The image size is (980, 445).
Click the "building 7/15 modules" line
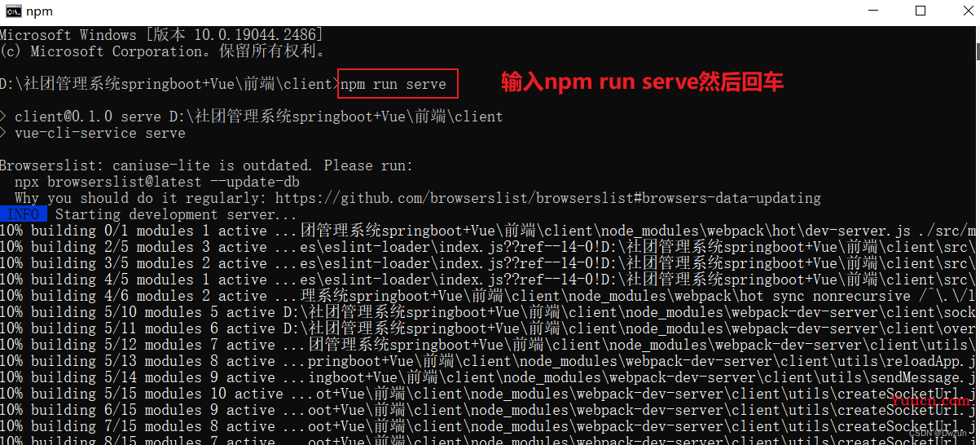pyautogui.click(x=488, y=426)
